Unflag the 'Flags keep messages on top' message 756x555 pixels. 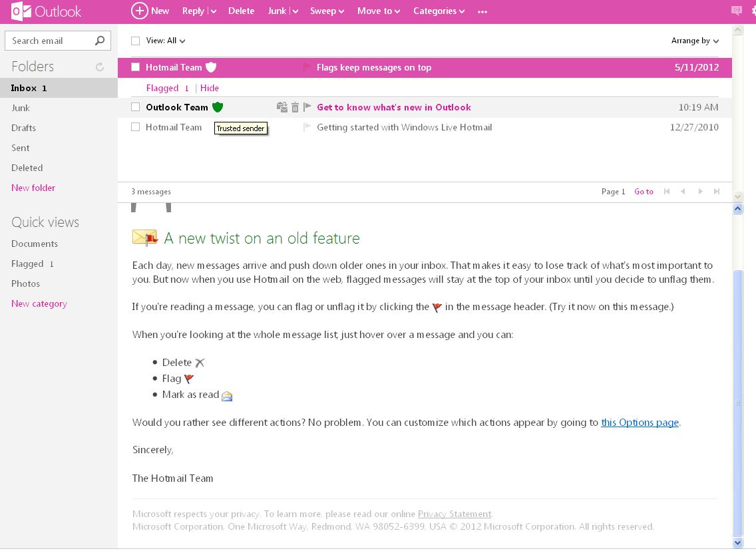[307, 67]
